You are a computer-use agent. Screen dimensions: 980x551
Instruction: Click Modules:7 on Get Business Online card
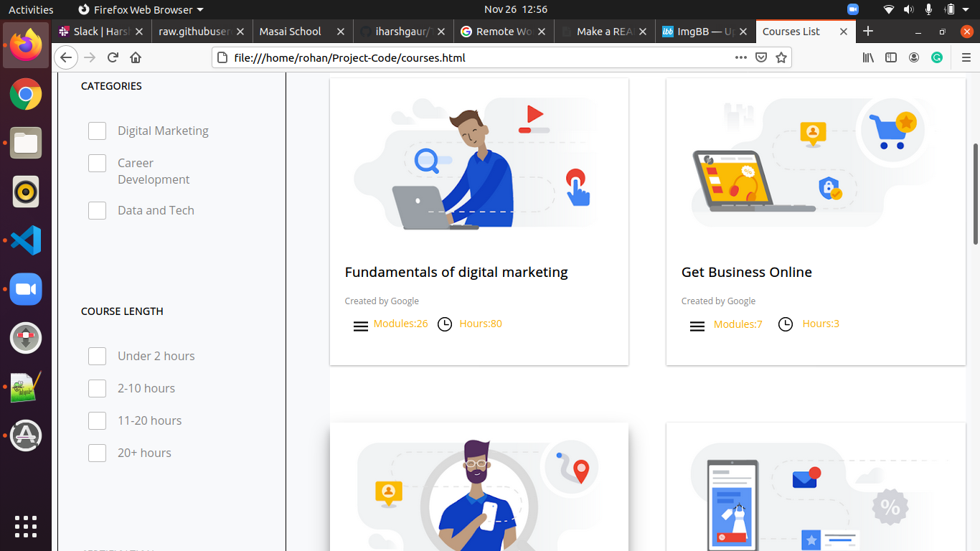coord(738,324)
